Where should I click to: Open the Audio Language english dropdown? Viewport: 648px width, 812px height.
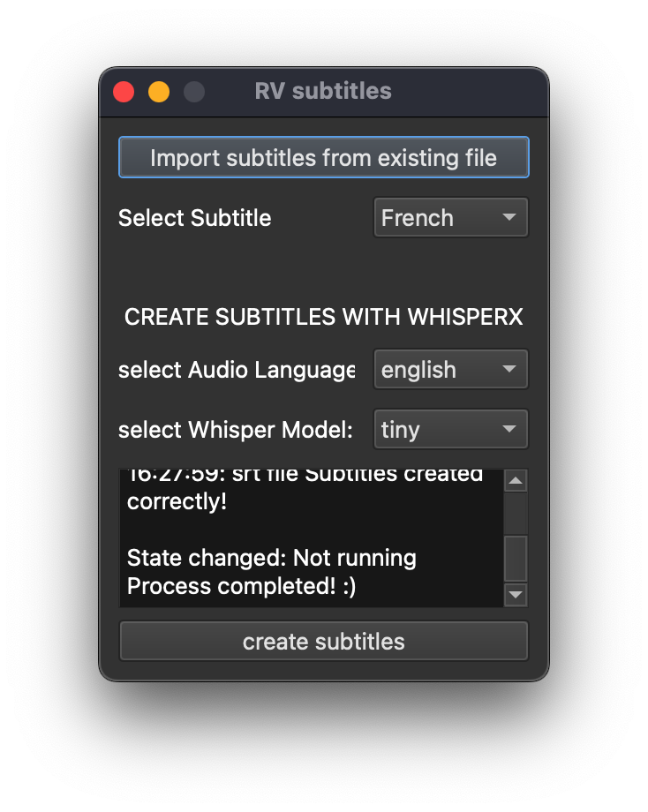tap(450, 369)
